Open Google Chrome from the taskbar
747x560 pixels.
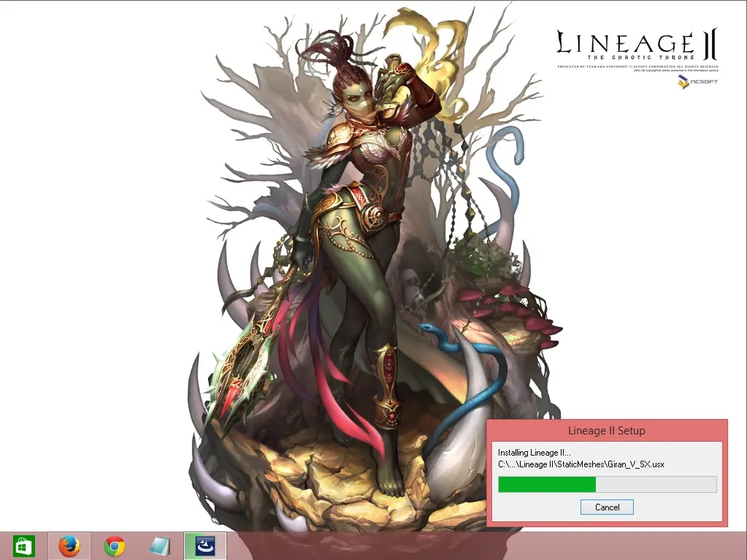tap(115, 546)
